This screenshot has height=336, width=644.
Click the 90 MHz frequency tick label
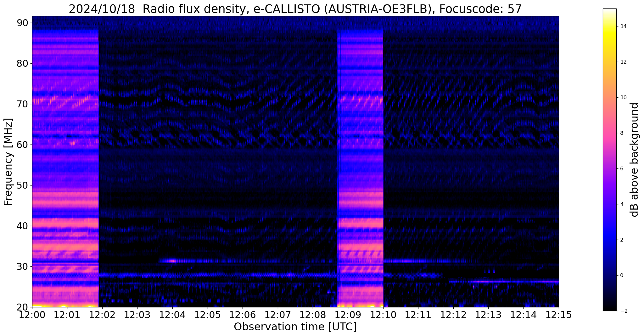(x=23, y=23)
